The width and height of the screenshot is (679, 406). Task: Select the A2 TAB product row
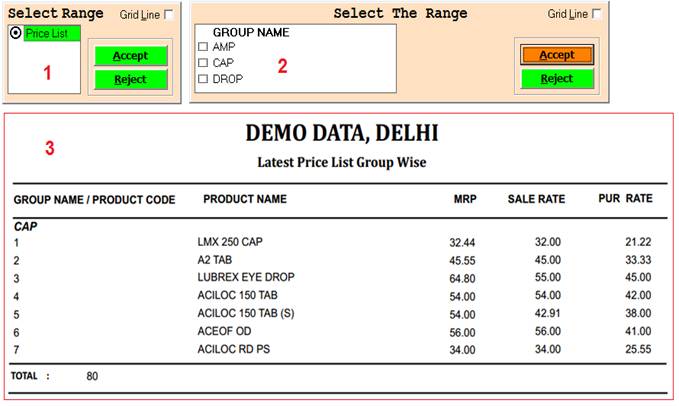216,260
